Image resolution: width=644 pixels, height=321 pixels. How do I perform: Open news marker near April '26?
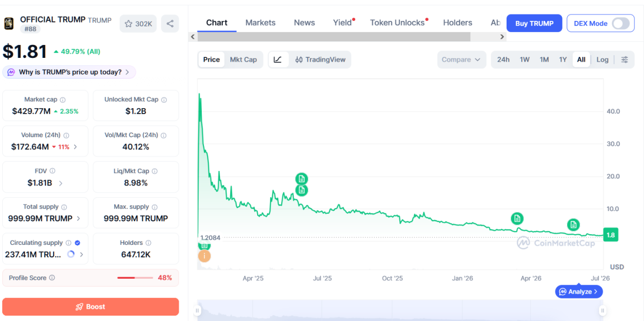tap(517, 218)
